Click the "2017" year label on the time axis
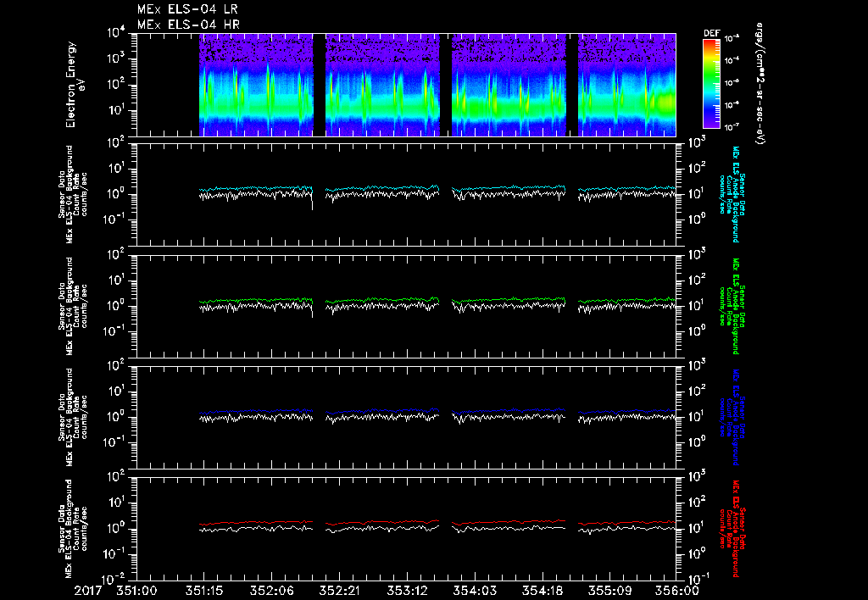Viewport: 868px width, 600px height. click(x=88, y=591)
